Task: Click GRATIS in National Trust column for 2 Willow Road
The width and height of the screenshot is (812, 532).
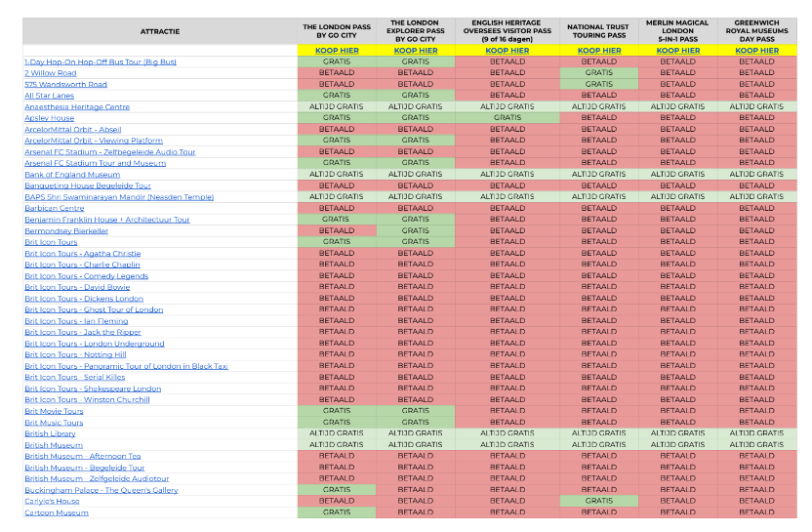Action: point(599,73)
